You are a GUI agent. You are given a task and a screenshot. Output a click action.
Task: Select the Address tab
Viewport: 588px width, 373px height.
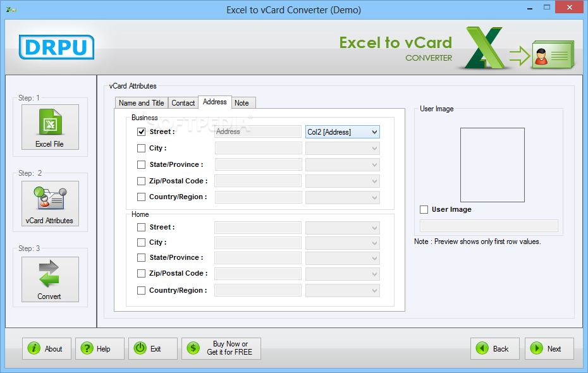pyautogui.click(x=215, y=102)
